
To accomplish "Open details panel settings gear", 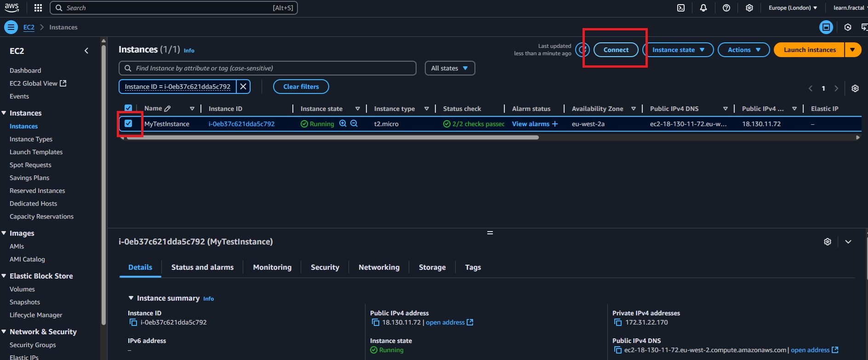I will (x=828, y=242).
